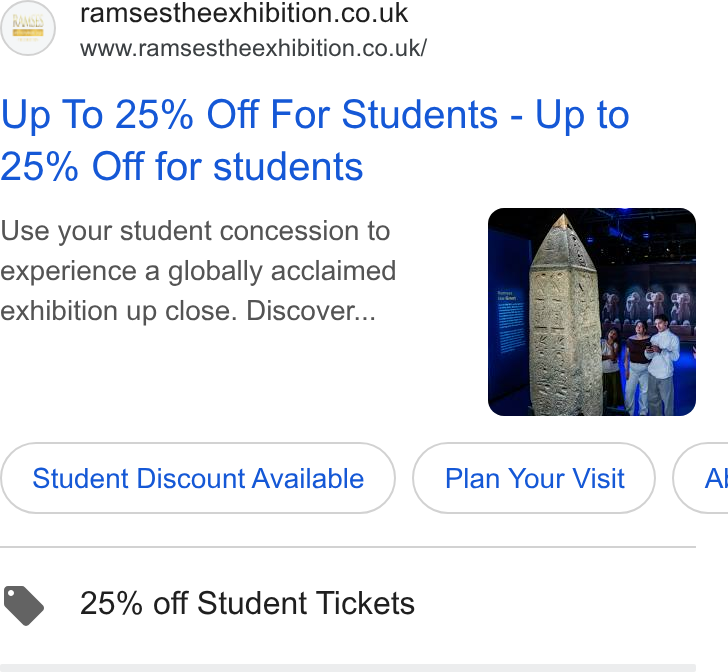The height and width of the screenshot is (672, 728).
Task: Open the ramsestheexhibition.co.uk site name
Action: click(x=244, y=13)
